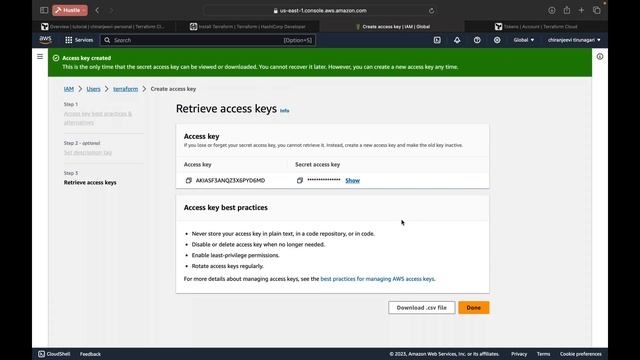Copy the secret access key
This screenshot has width=640, height=360.
300,180
